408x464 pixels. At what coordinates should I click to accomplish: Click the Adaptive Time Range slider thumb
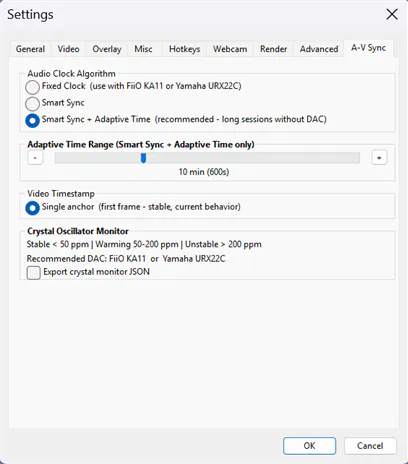click(x=143, y=158)
